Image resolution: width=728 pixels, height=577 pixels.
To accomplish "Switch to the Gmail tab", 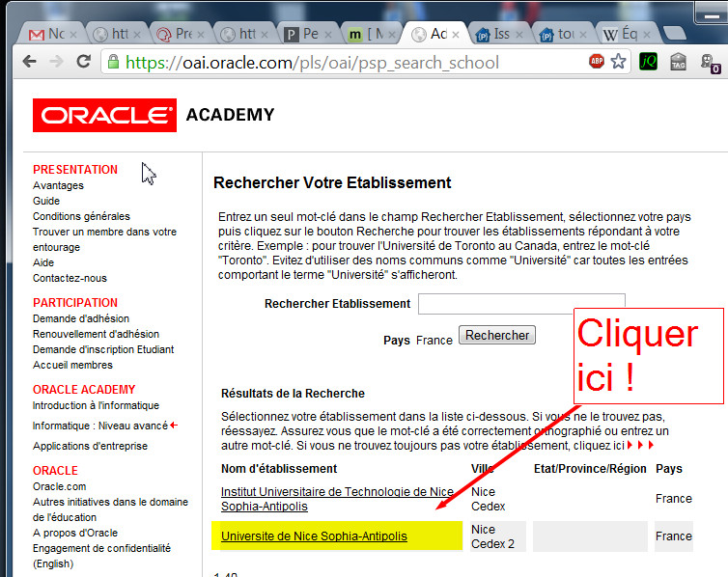I will (x=51, y=34).
